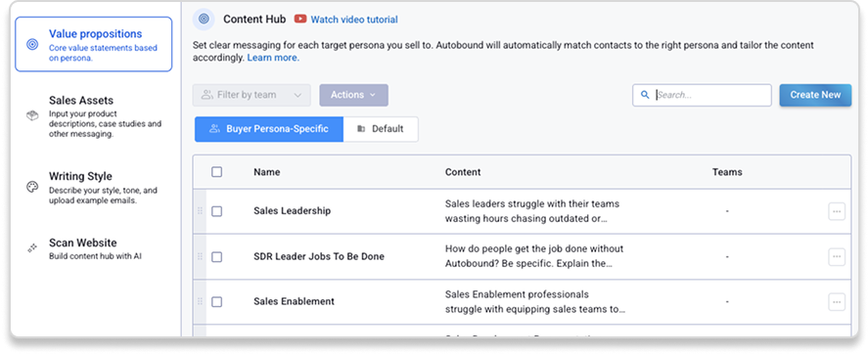This screenshot has height=354, width=868.
Task: Expand the Actions dropdown menu
Action: click(x=353, y=95)
